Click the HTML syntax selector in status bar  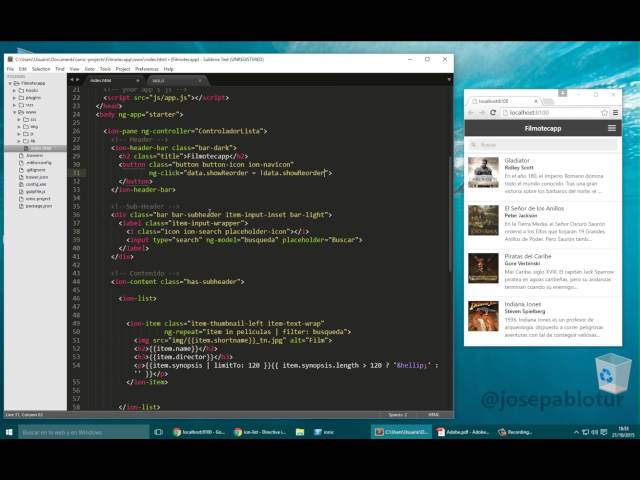coord(433,415)
